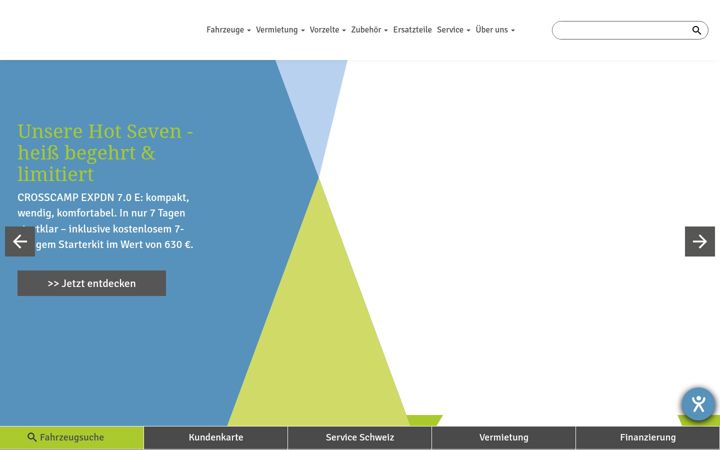Go to previous slide arrow
Image resolution: width=720 pixels, height=450 pixels.
tap(20, 241)
